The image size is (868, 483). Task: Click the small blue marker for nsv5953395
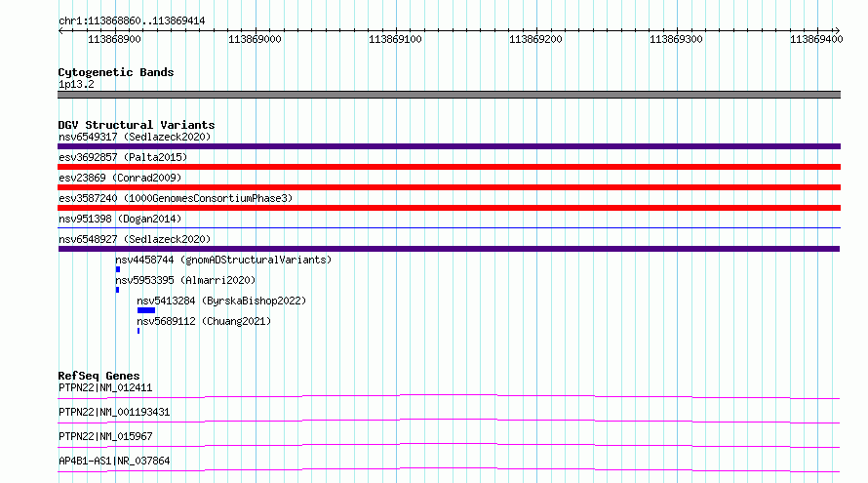(117, 290)
